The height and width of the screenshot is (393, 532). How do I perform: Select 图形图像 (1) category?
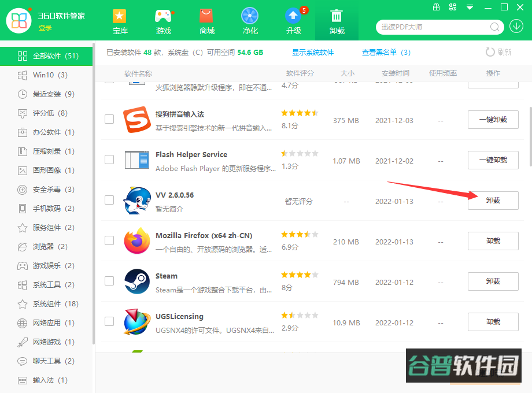click(46, 170)
